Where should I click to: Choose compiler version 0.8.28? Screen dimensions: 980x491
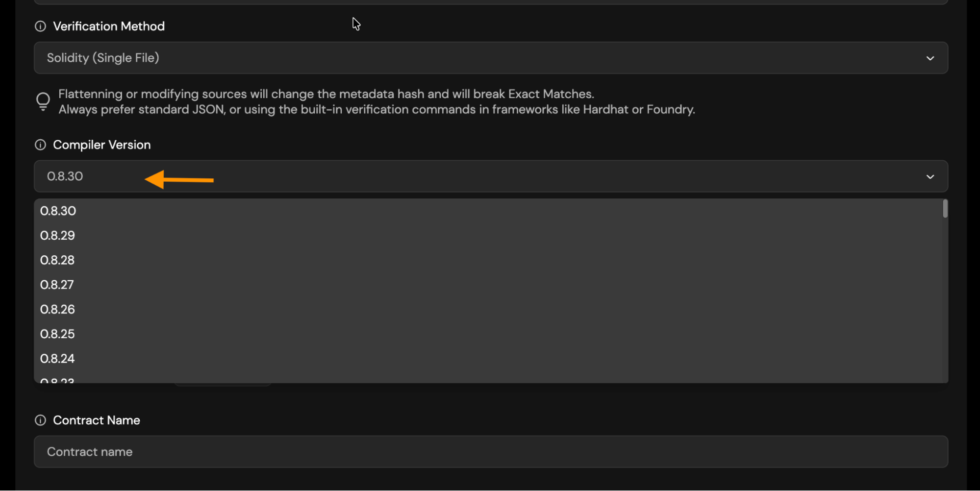(58, 260)
